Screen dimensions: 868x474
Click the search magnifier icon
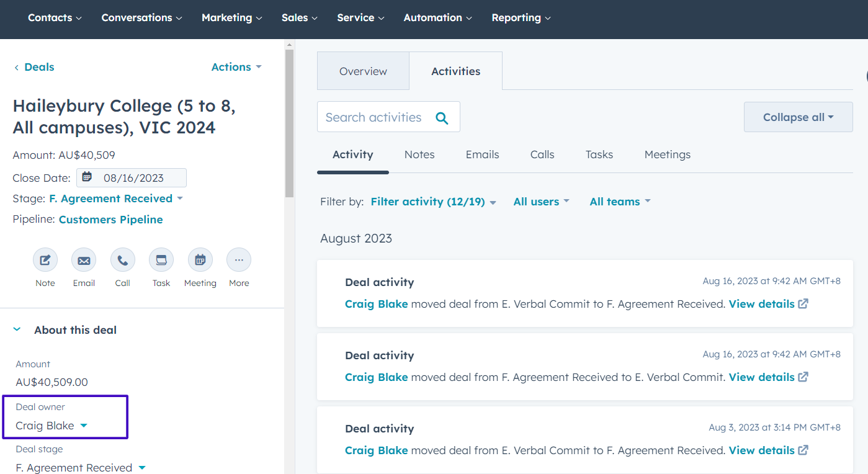click(x=442, y=118)
